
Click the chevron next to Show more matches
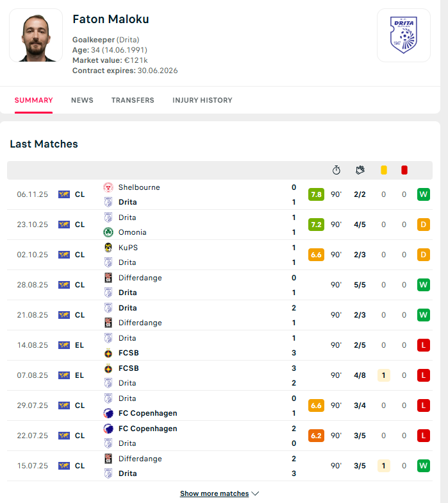255,493
